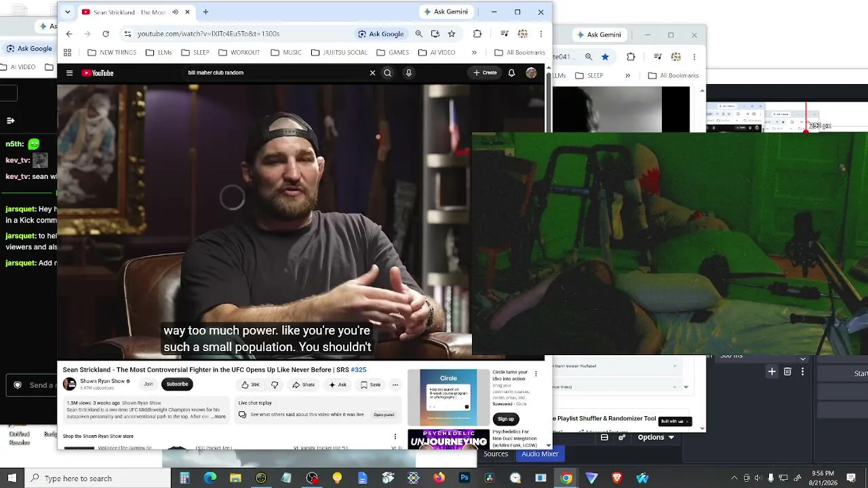Open the Windows Start menu
Viewport: 868px width, 488px height.
pos(12,478)
